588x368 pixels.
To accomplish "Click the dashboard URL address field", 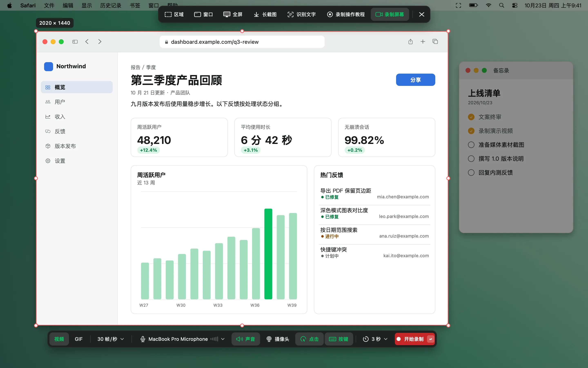I will coord(242,42).
